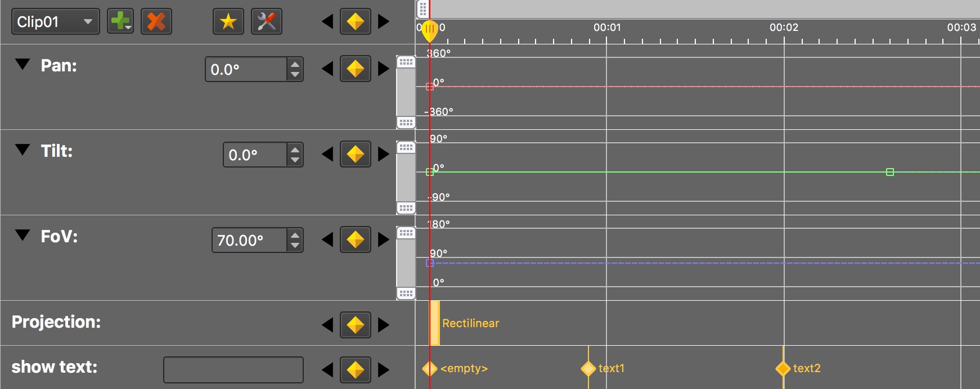Viewport: 980px width, 389px height.
Task: Add a keyframe on the Pan track
Action: [x=355, y=69]
